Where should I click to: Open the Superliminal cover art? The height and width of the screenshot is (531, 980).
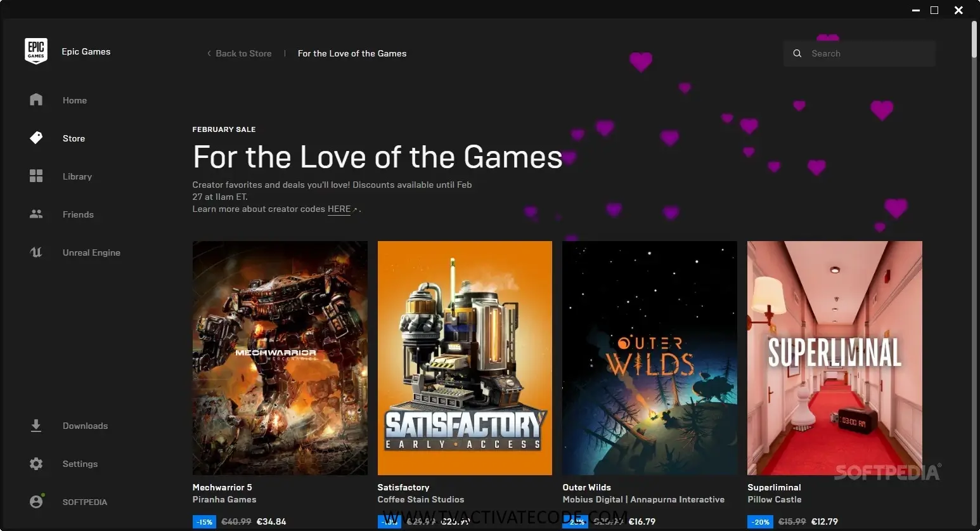(835, 358)
